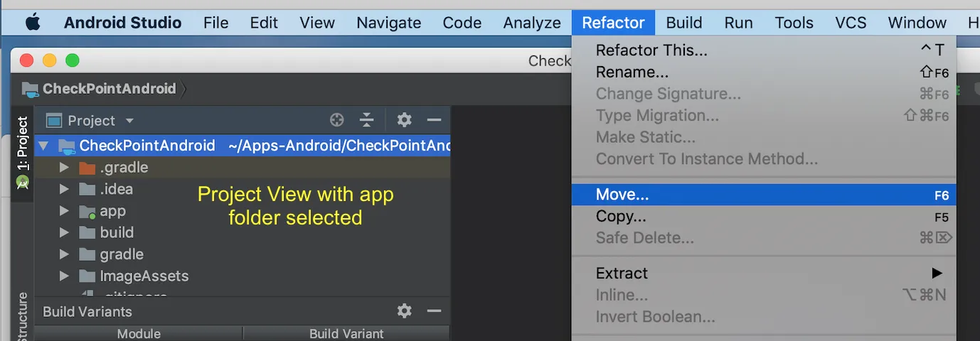This screenshot has width=980, height=341.
Task: Select the app module in tree
Action: [x=242, y=211]
